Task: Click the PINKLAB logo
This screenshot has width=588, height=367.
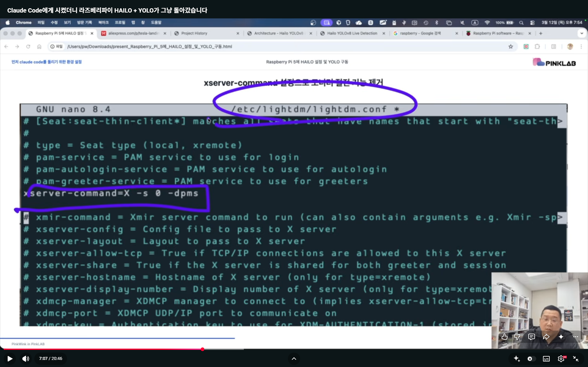Action: [x=554, y=62]
